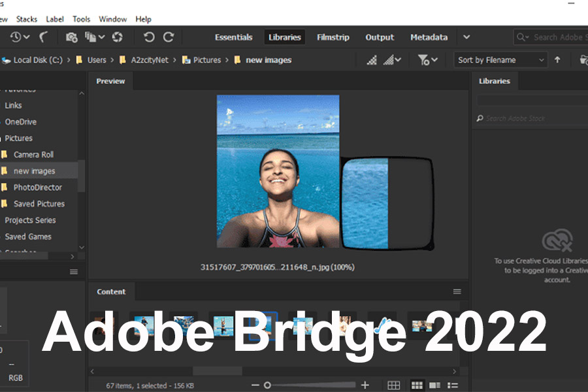Open the Tools menu
The height and width of the screenshot is (392, 588).
click(x=82, y=19)
